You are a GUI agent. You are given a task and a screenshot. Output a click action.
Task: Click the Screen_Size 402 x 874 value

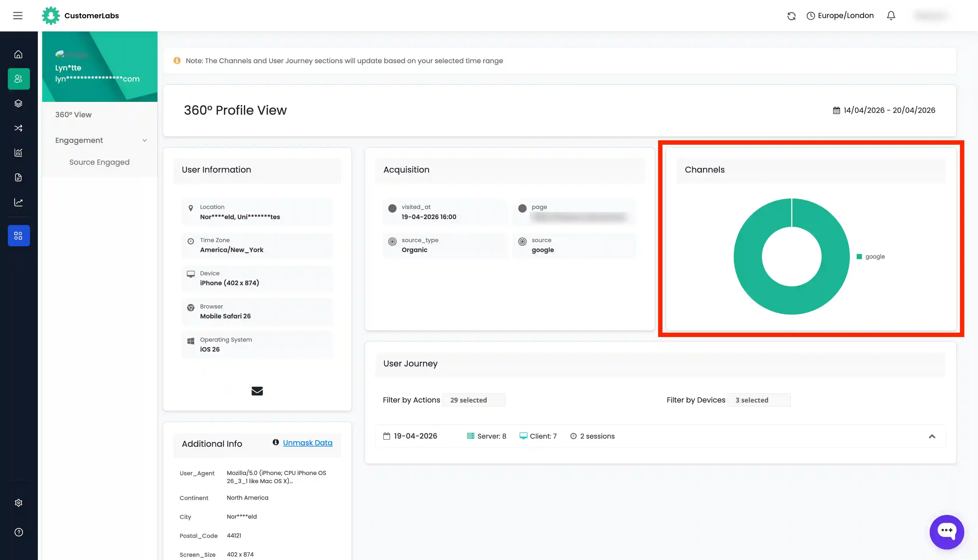tap(240, 554)
